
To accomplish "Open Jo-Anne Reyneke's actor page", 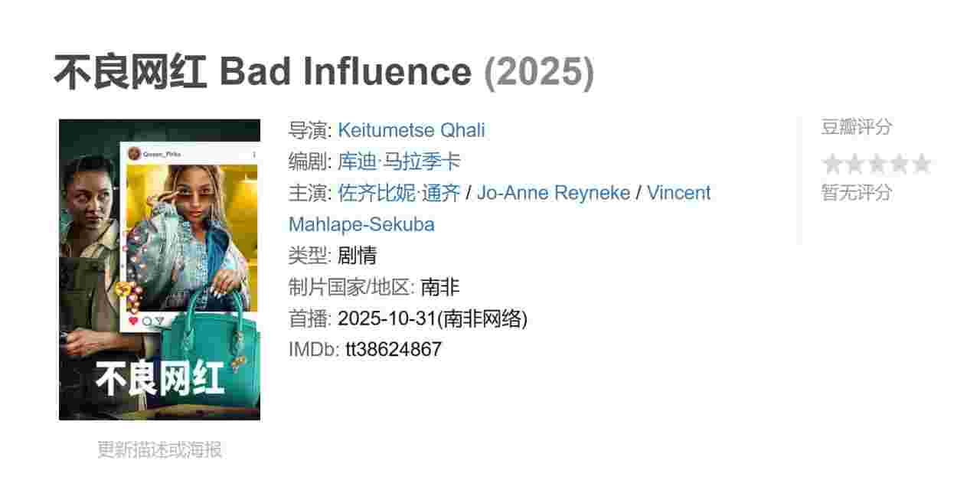I will [x=554, y=193].
